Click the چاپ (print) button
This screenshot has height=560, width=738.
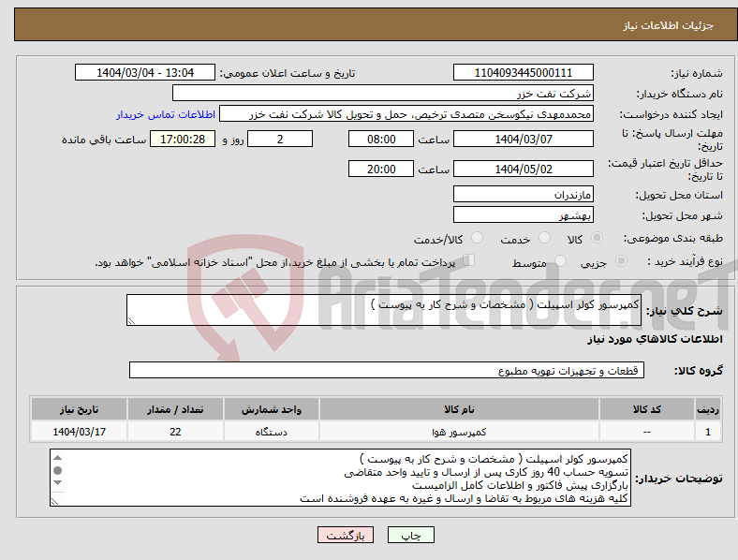pos(410,535)
